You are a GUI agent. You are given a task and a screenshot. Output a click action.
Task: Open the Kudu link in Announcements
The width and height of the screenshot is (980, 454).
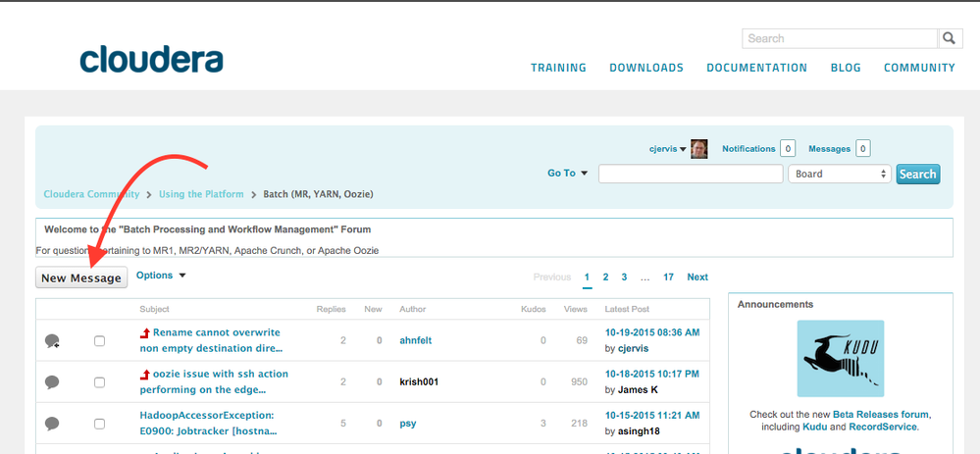813,427
